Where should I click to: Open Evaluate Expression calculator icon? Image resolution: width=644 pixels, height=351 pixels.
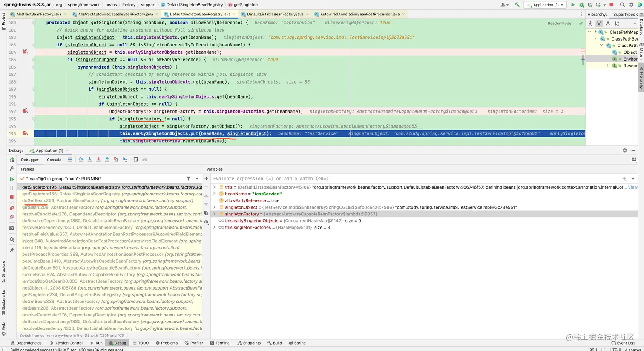click(x=135, y=160)
